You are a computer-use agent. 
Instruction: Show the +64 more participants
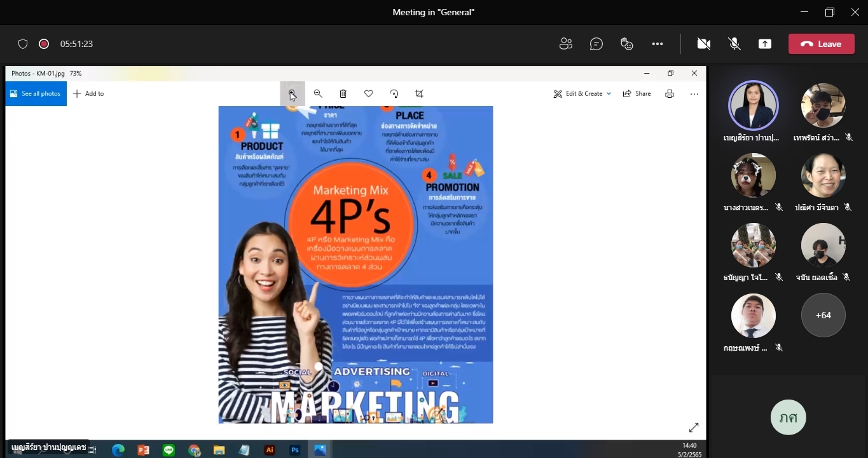click(823, 315)
